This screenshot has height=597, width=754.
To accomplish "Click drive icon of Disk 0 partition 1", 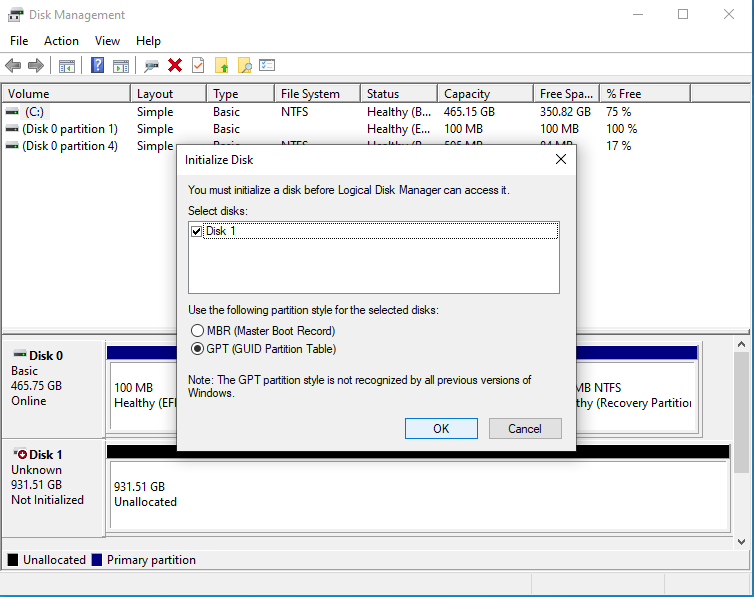I will pos(12,129).
